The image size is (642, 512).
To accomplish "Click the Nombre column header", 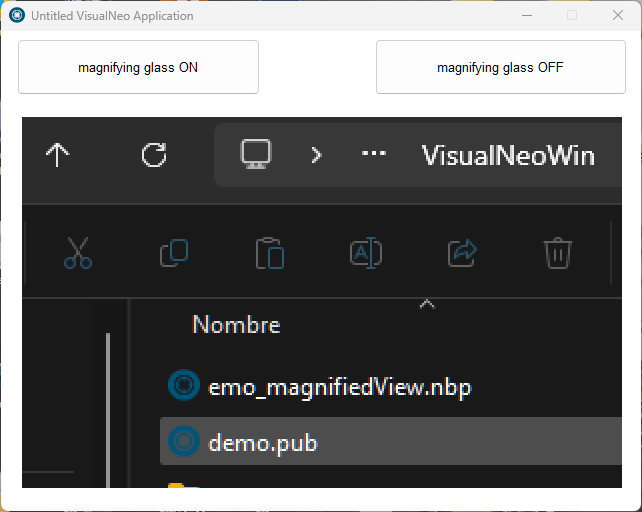I will pyautogui.click(x=236, y=325).
